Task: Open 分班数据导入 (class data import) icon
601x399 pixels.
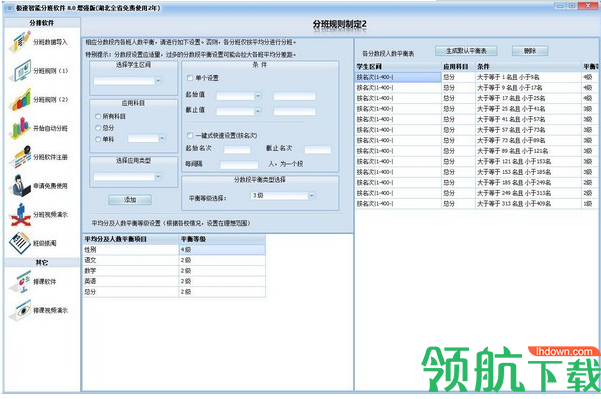Action: 20,42
